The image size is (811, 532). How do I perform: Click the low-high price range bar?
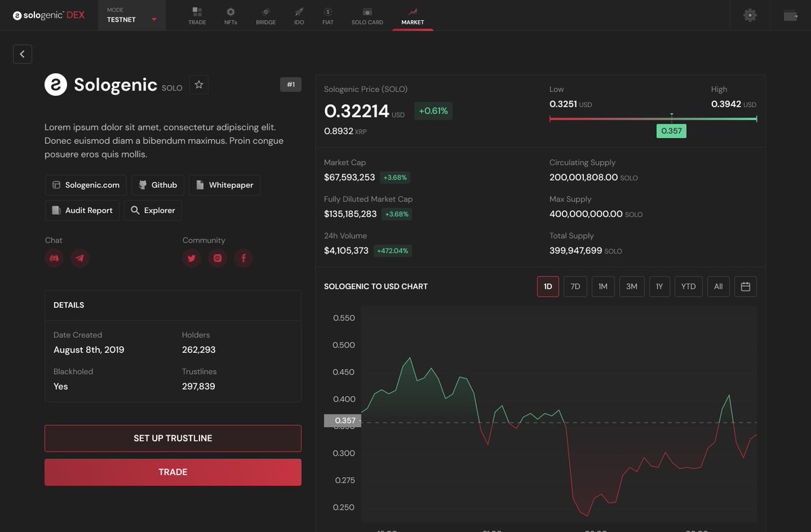click(653, 119)
